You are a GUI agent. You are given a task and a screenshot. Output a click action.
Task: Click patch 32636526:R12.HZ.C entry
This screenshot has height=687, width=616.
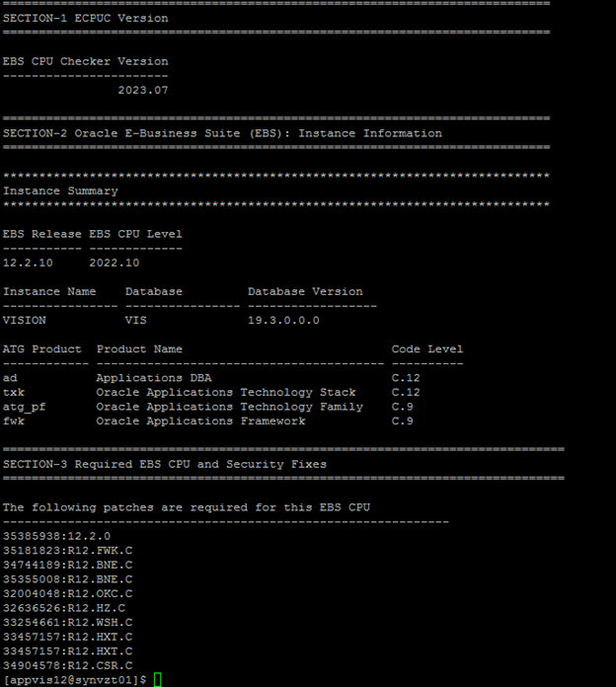(x=64, y=608)
